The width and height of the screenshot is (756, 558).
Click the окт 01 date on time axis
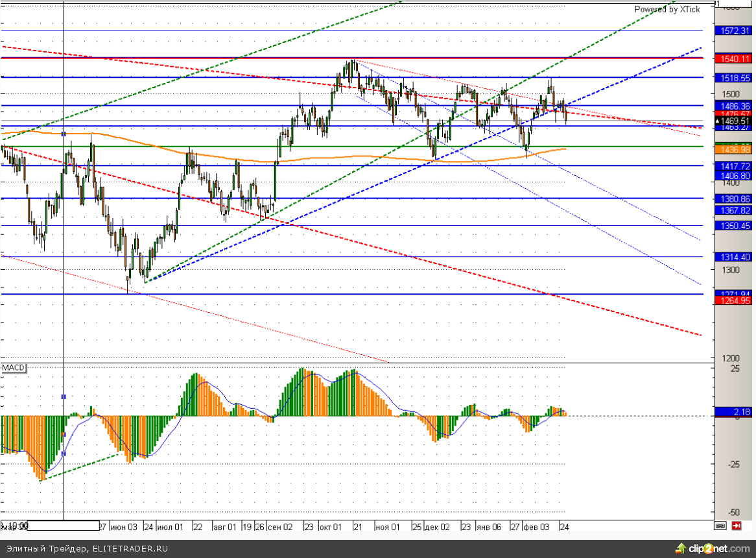click(x=331, y=527)
